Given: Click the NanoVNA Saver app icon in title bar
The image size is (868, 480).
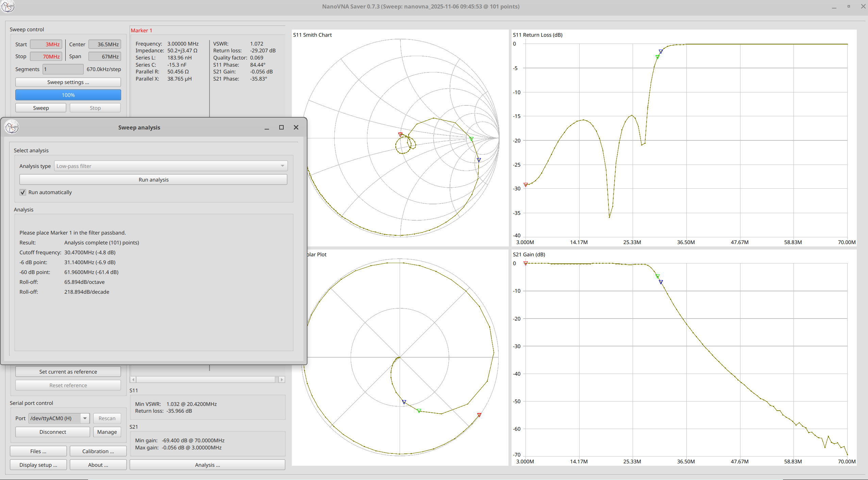Looking at the screenshot, I should (x=7, y=6).
